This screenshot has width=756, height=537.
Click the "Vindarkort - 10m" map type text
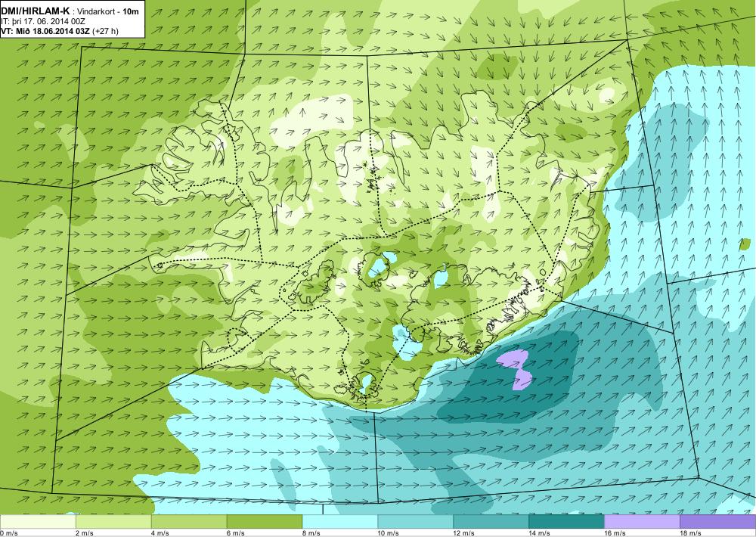point(107,11)
